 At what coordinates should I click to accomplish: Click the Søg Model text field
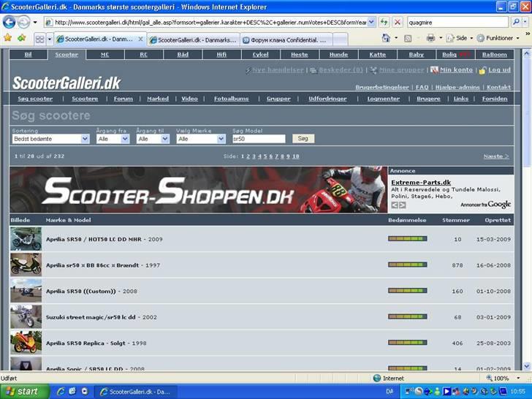259,139
